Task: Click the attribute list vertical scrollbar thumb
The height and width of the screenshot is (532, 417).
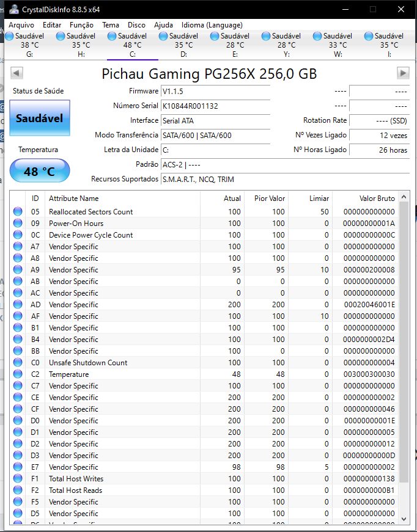Action: 404,342
